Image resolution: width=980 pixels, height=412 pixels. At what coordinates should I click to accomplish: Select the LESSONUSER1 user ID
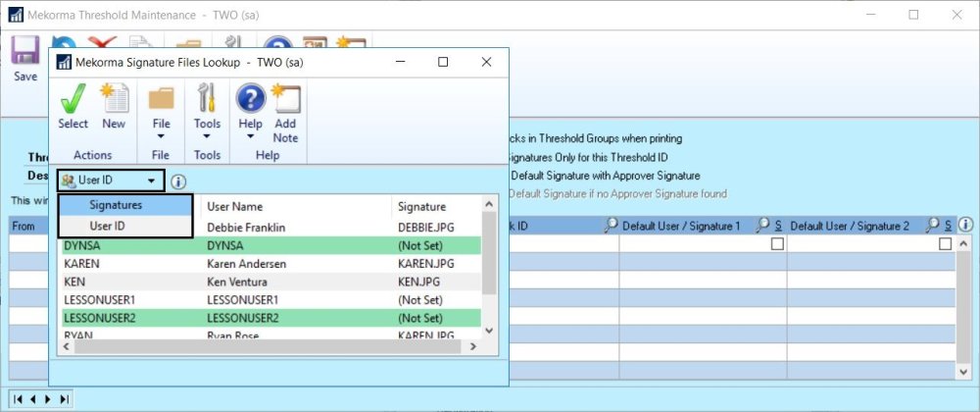[x=99, y=300]
